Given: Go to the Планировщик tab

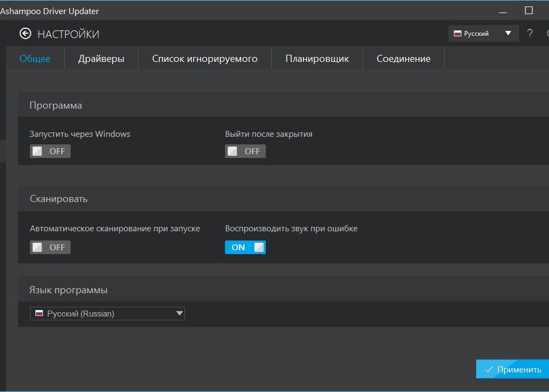Looking at the screenshot, I should tap(317, 59).
